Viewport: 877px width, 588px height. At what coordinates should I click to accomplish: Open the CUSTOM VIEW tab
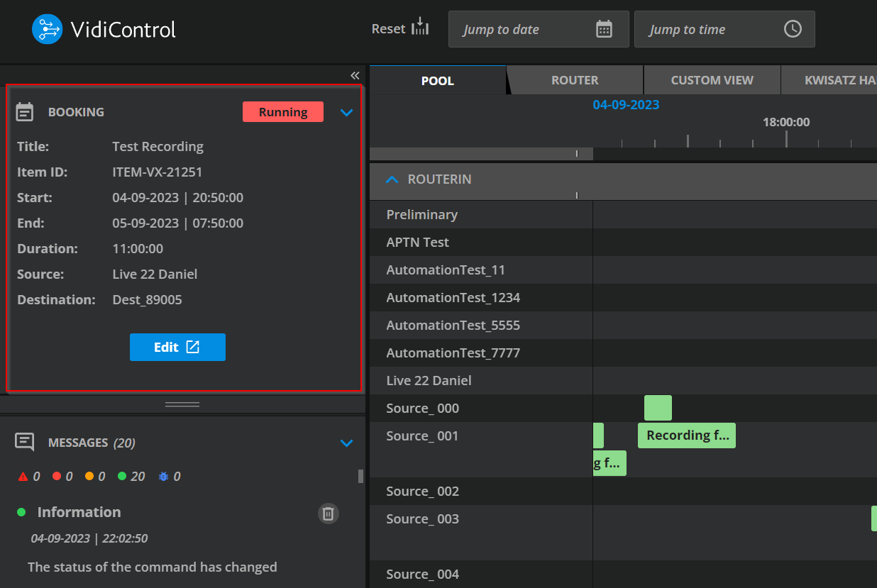pos(712,80)
